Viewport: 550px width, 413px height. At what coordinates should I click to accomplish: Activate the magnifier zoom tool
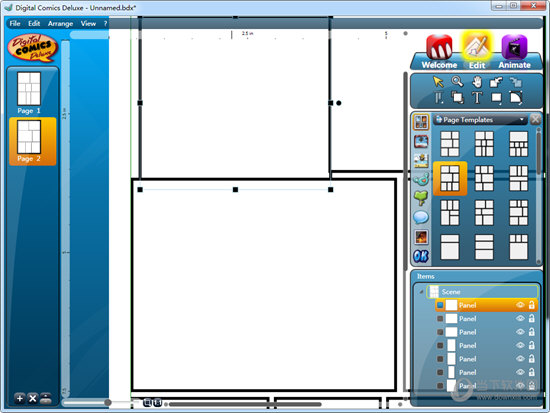point(457,81)
